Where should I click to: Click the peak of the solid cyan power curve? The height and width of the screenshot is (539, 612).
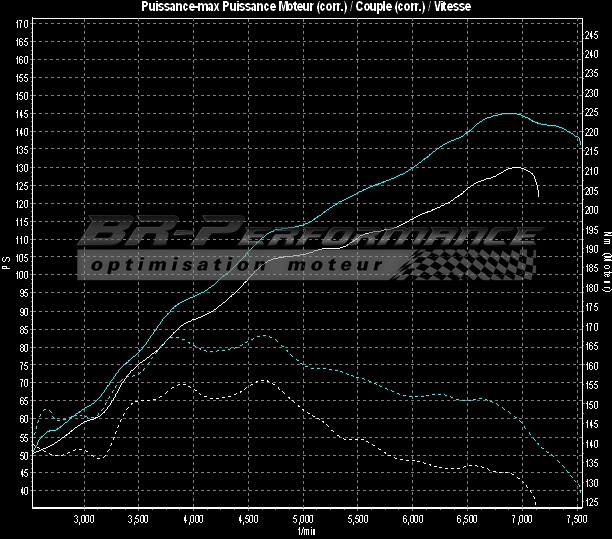[508, 113]
